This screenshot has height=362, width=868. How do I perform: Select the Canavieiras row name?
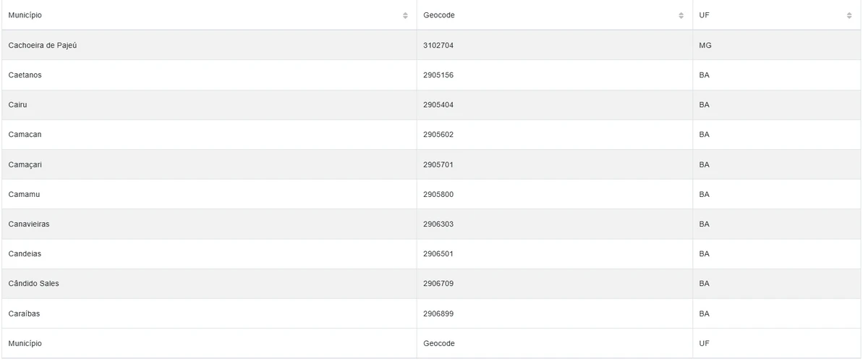29,224
